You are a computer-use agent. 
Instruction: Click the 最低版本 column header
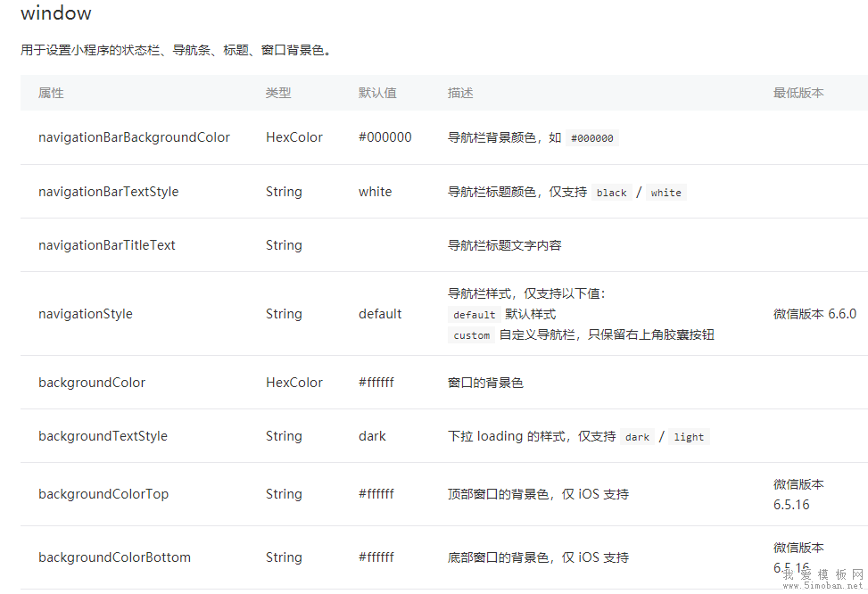click(x=798, y=93)
